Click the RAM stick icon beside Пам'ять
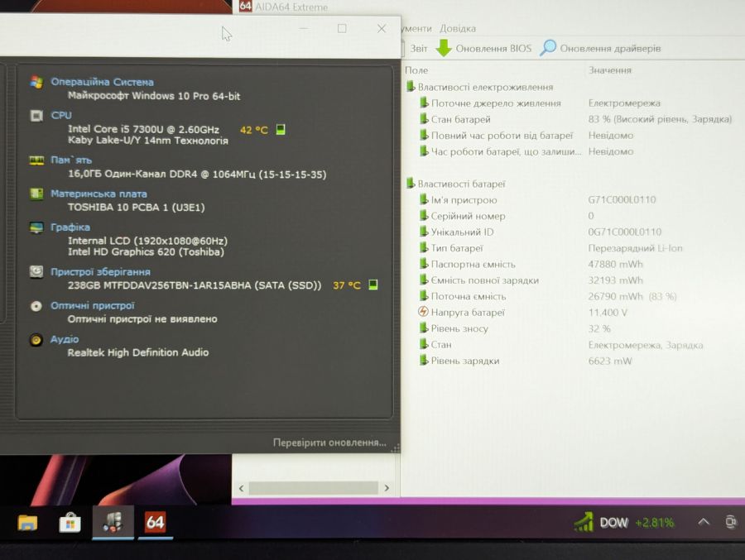This screenshot has width=745, height=560. point(36,160)
